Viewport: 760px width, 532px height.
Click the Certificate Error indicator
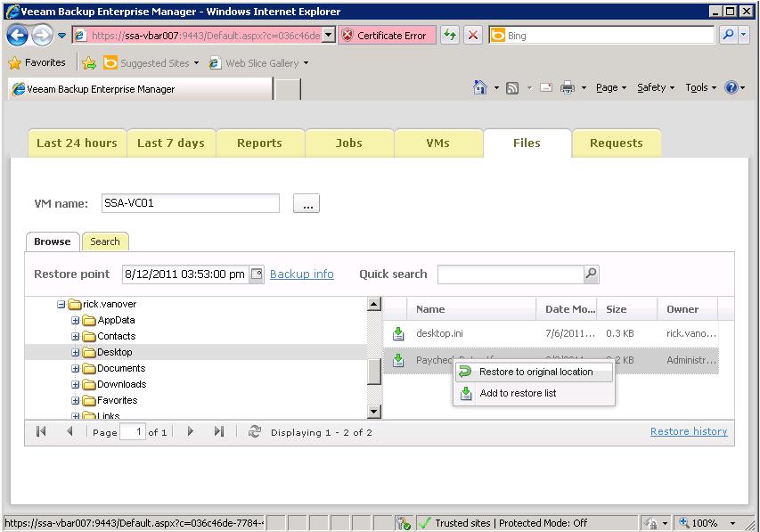pyautogui.click(x=387, y=36)
